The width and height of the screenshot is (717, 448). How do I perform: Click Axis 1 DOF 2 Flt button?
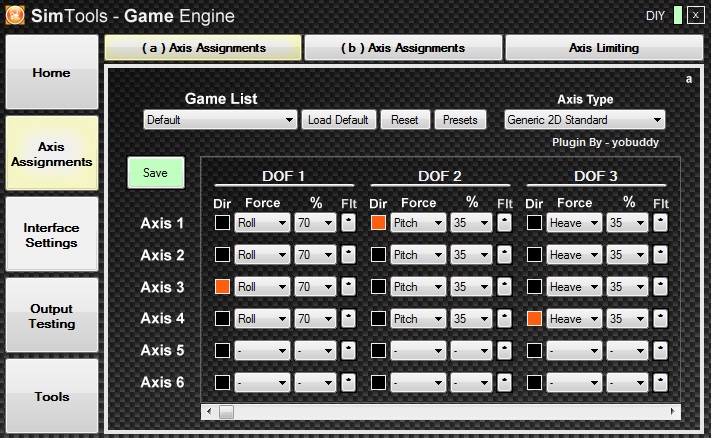pyautogui.click(x=504, y=223)
